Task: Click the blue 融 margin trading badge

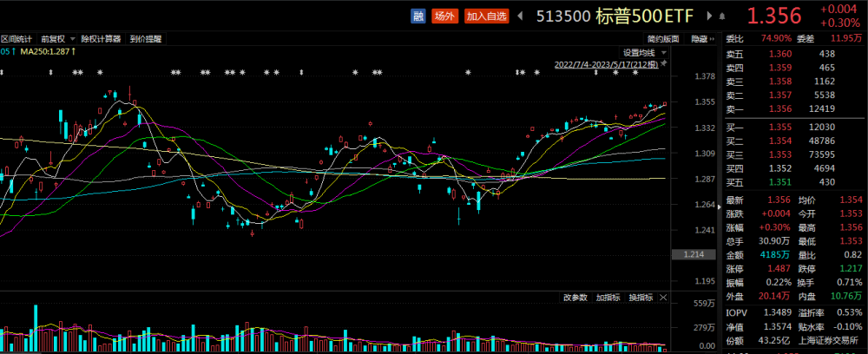Action: tap(418, 16)
